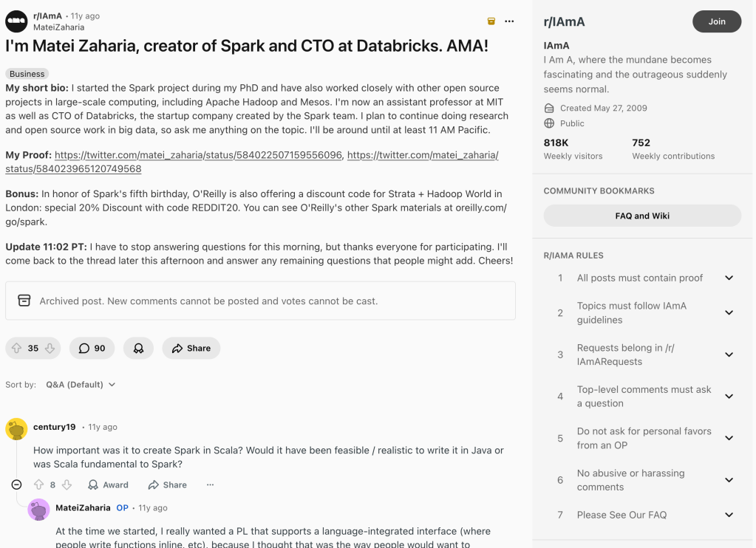This screenshot has height=548, width=756.
Task: Open the post's three-dot options menu
Action: click(x=509, y=21)
